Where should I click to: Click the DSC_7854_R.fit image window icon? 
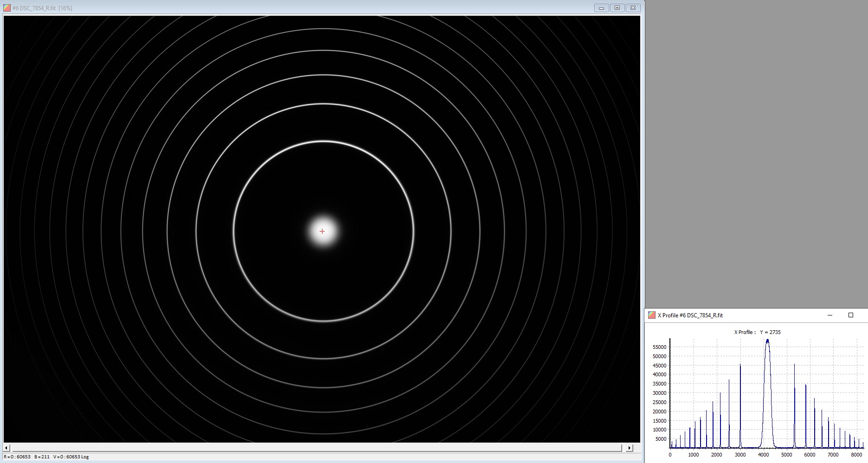coord(6,8)
